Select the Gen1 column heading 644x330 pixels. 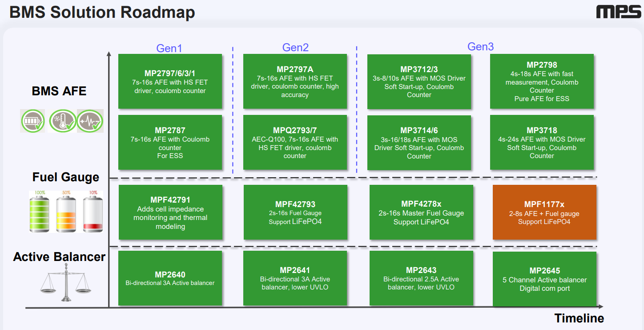point(169,48)
